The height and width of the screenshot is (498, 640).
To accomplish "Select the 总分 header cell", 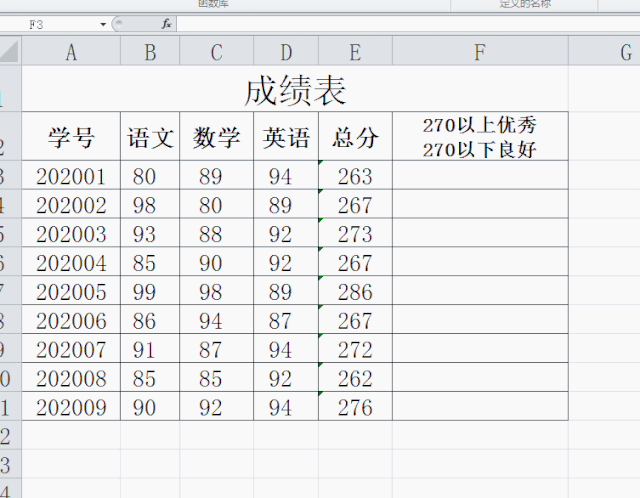I will pyautogui.click(x=356, y=136).
